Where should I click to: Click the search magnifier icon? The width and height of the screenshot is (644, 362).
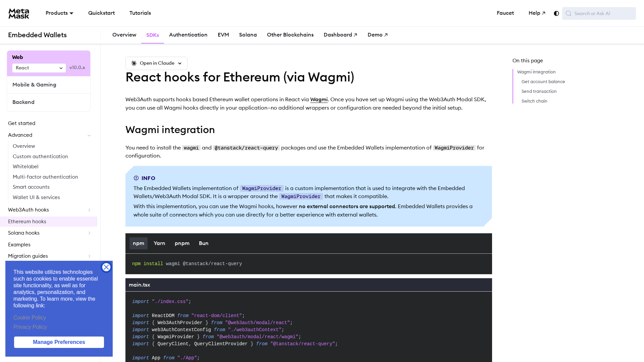568,13
